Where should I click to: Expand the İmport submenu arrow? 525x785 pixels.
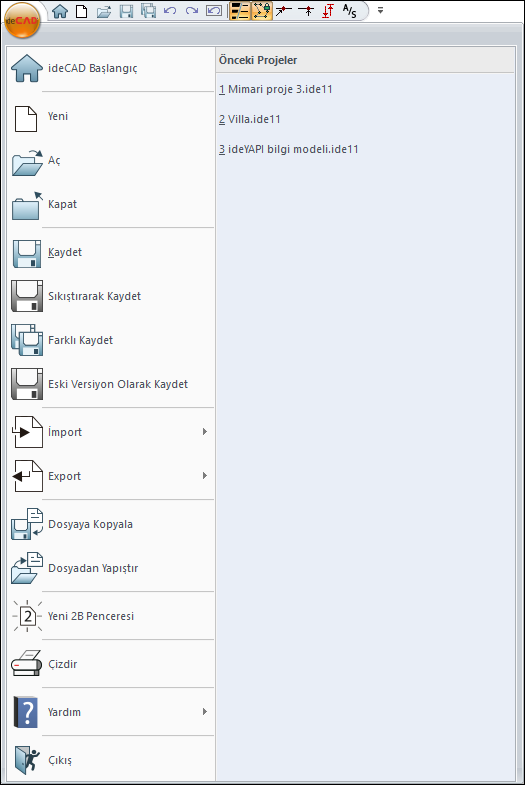[205, 432]
